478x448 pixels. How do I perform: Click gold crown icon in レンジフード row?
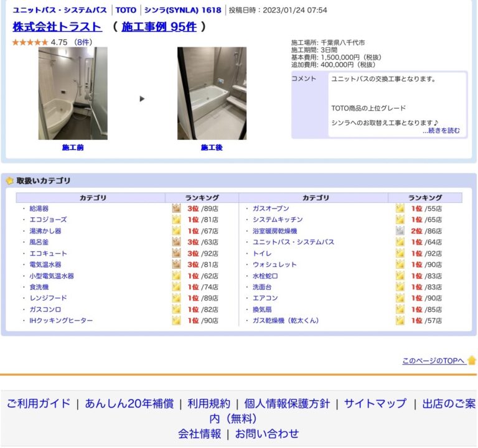pos(177,298)
